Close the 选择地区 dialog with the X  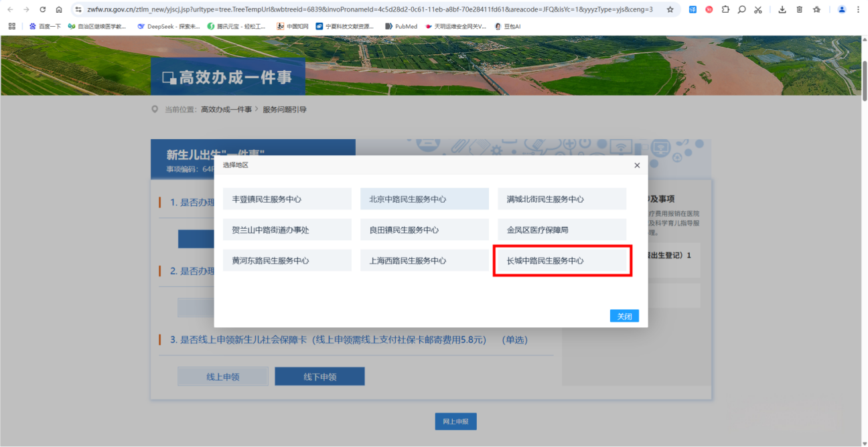click(637, 165)
